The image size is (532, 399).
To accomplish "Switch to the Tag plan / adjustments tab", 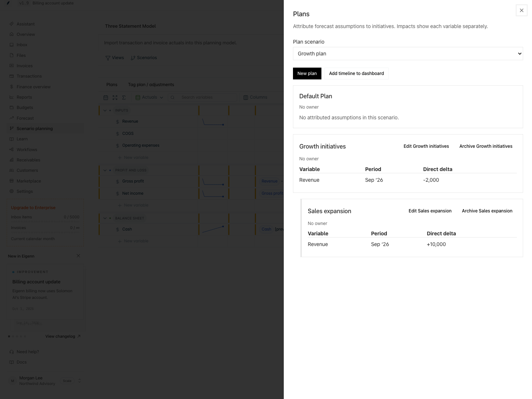I will pyautogui.click(x=151, y=85).
